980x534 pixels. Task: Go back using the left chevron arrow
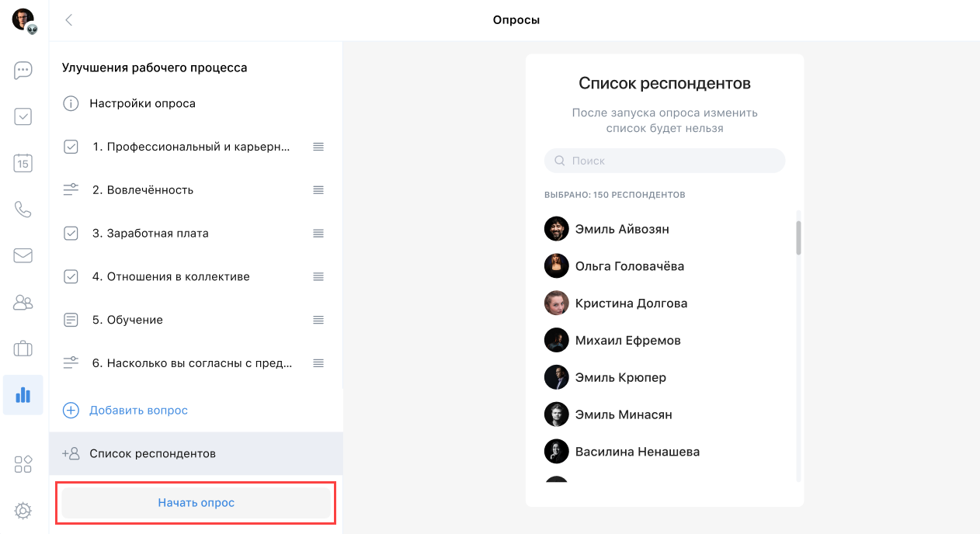tap(69, 20)
